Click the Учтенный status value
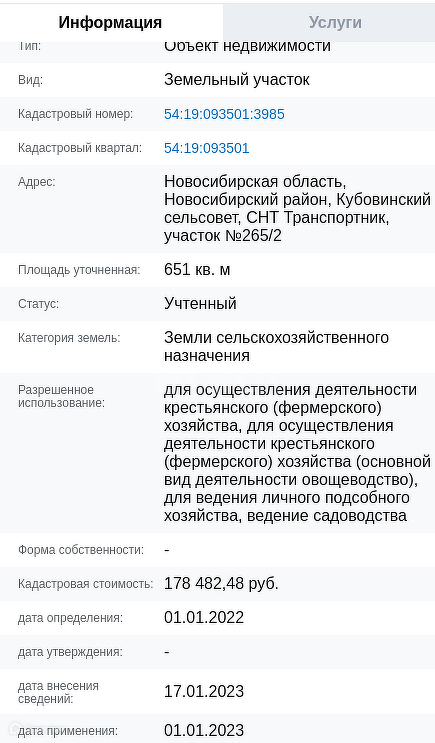435x743 pixels. (x=200, y=304)
